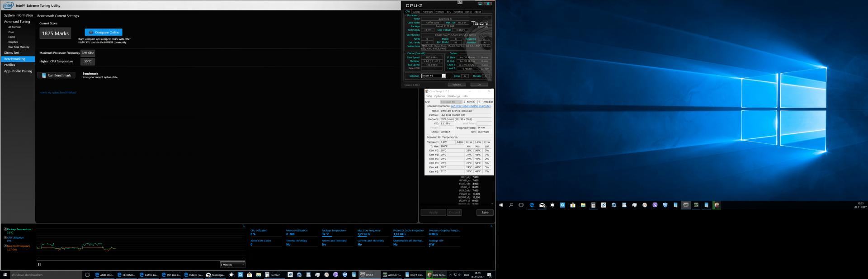This screenshot has width=868, height=279.
Task: Select Core under Advanced Tuning
Action: (11, 32)
